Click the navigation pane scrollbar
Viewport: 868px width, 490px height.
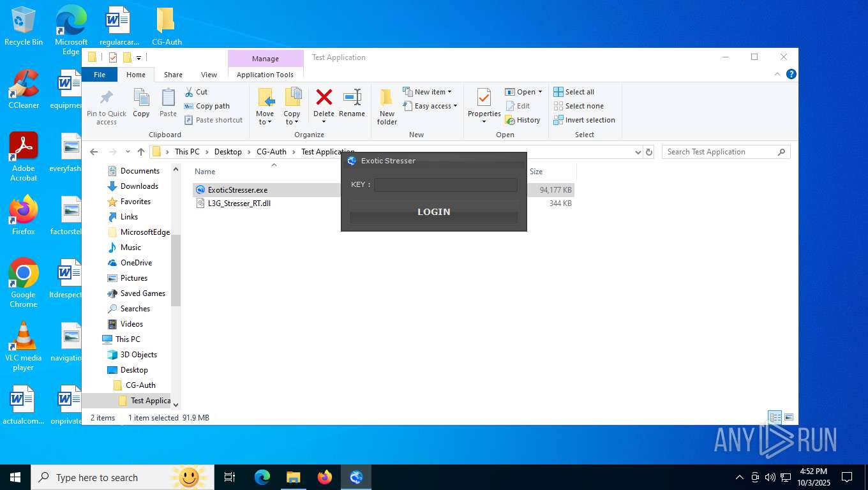176,270
